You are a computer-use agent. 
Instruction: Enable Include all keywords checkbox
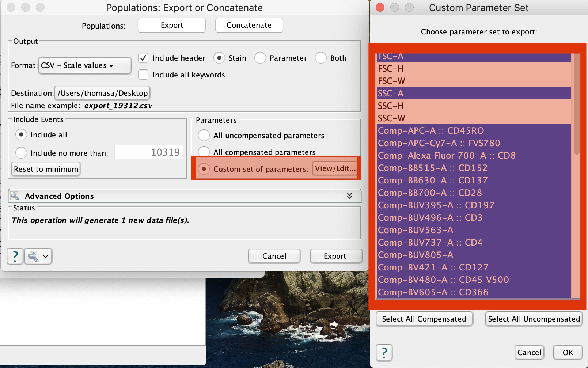pos(143,75)
